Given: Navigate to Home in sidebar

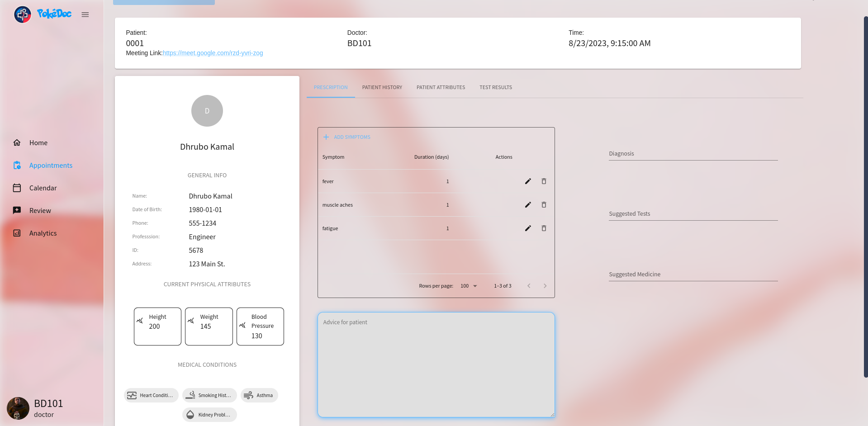Looking at the screenshot, I should [38, 142].
